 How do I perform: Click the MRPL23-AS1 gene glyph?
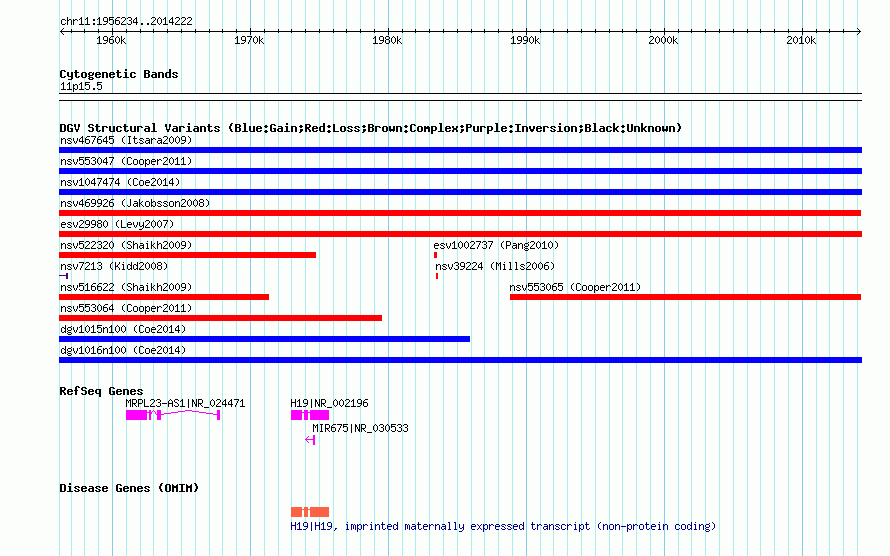pyautogui.click(x=173, y=415)
